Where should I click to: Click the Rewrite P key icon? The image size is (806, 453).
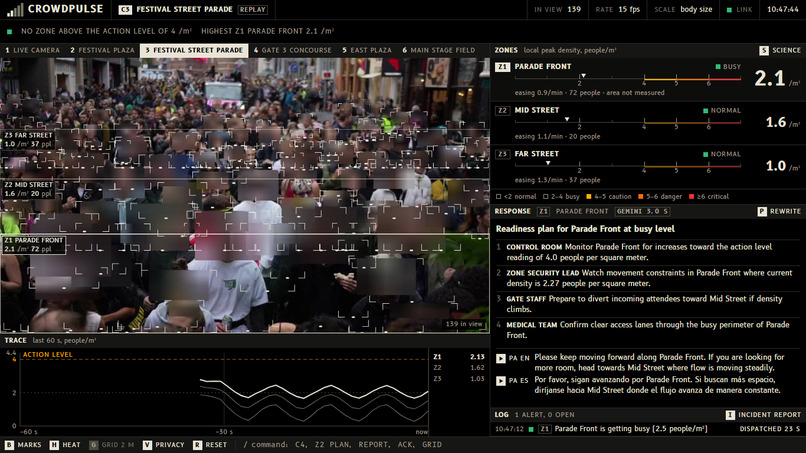pos(761,211)
